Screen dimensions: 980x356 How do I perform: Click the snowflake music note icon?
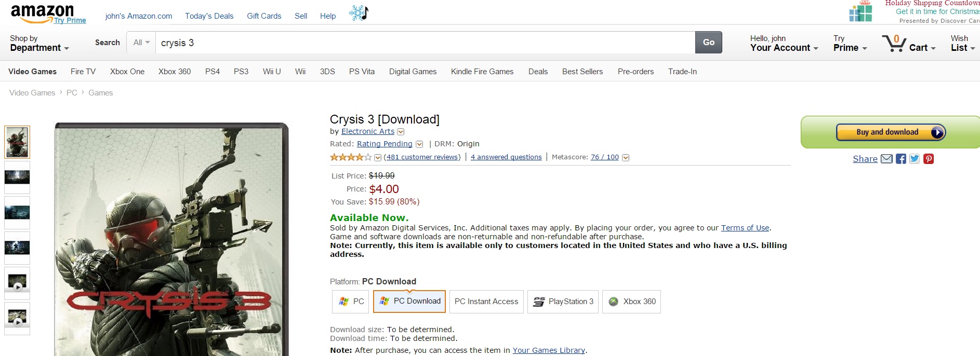tap(359, 13)
